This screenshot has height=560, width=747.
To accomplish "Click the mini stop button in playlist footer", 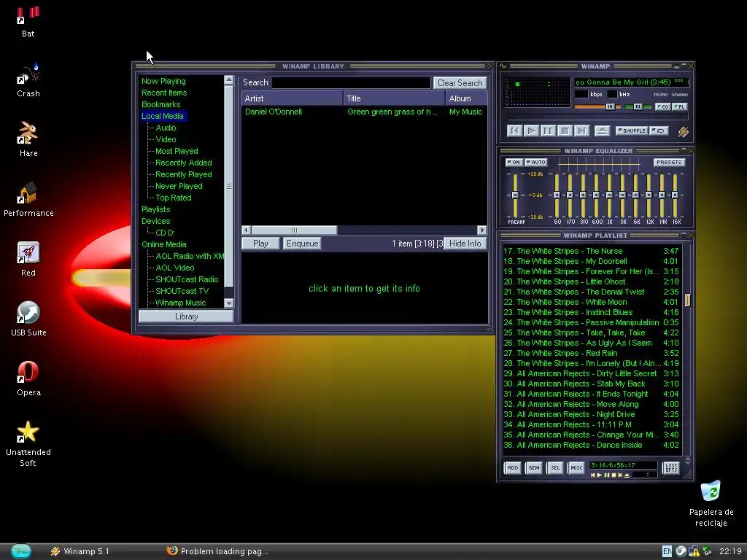I will tap(614, 475).
